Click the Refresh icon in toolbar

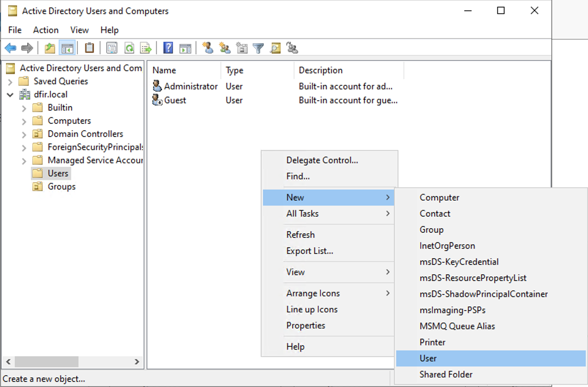point(129,48)
